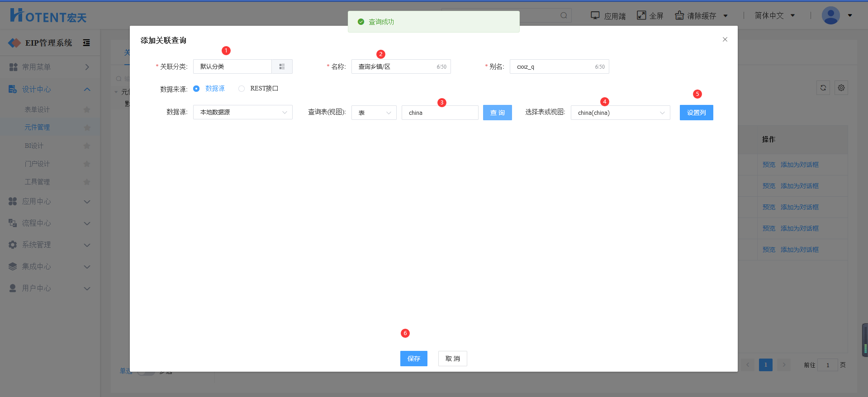Click the sidebar collapse menu icon
This screenshot has height=397, width=868.
coord(86,43)
